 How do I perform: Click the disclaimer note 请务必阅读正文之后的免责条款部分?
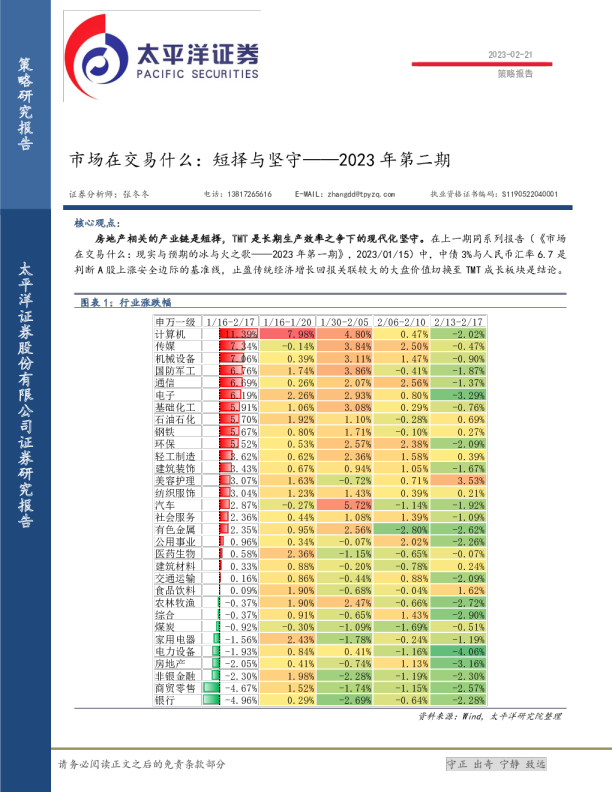click(141, 764)
